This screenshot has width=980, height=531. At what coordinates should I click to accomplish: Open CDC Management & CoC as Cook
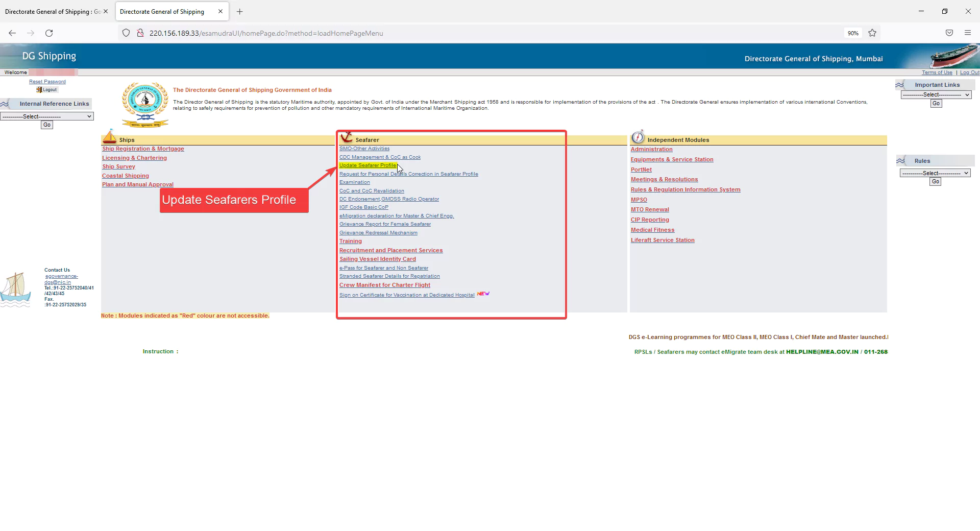click(x=380, y=157)
